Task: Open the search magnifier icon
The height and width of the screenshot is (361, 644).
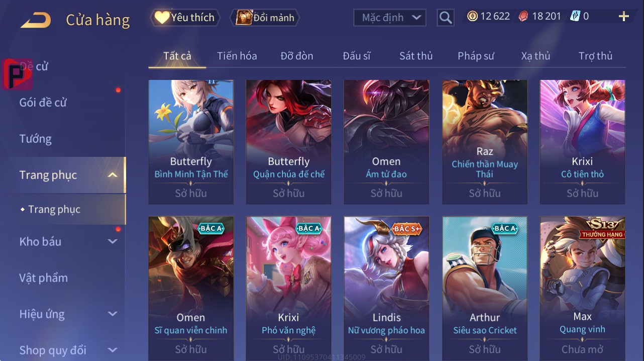Action: tap(445, 18)
